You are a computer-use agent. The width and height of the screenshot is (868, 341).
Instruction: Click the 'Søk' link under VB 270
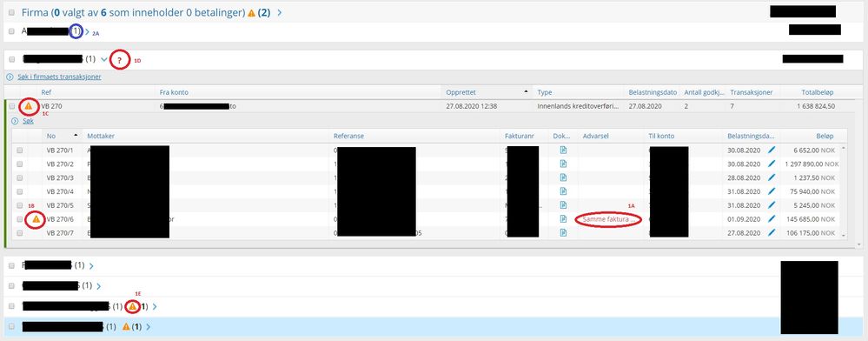(x=28, y=121)
